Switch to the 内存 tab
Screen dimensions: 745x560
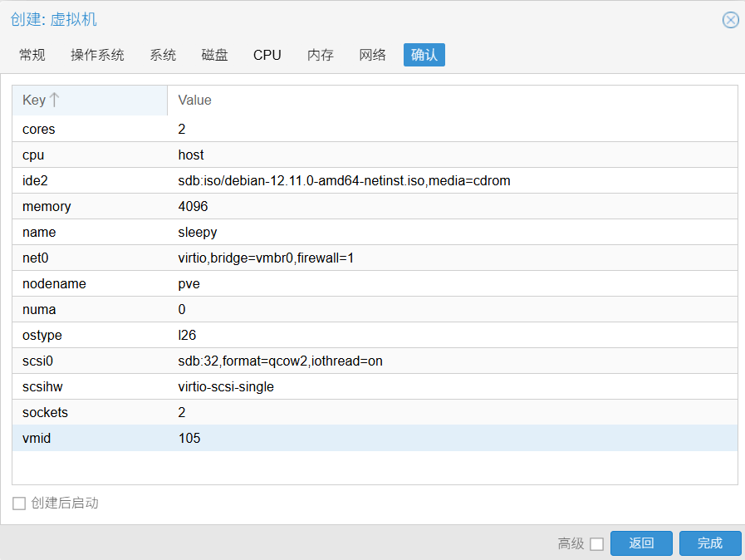click(321, 55)
